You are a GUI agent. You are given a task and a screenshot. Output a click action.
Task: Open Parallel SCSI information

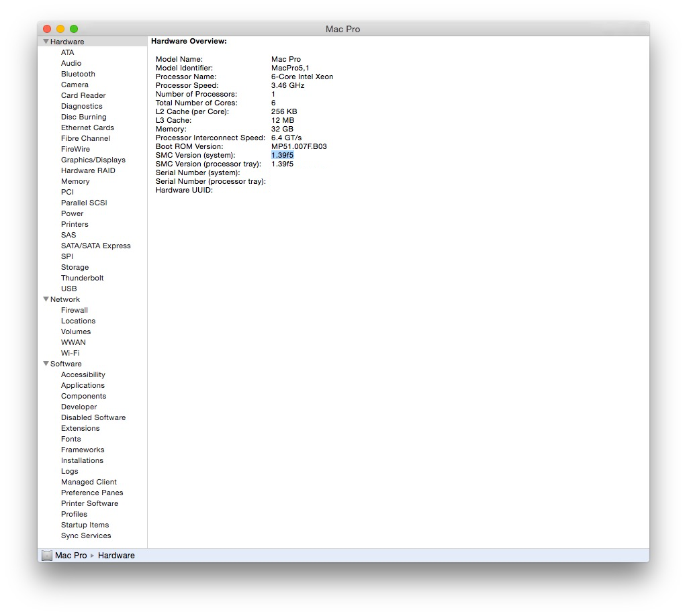pyautogui.click(x=84, y=203)
